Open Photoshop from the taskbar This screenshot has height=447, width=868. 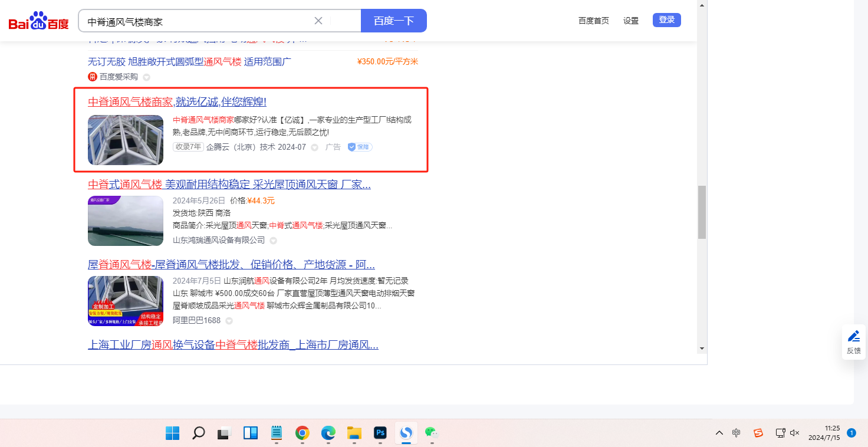[x=380, y=433]
